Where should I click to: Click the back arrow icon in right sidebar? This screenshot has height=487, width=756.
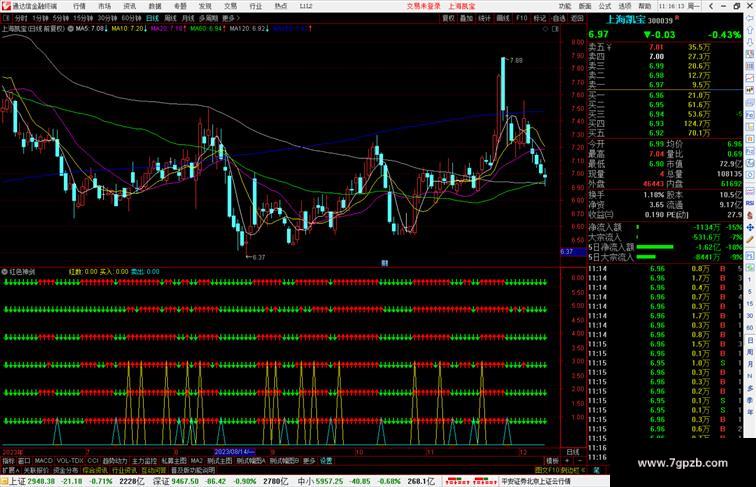(x=750, y=18)
